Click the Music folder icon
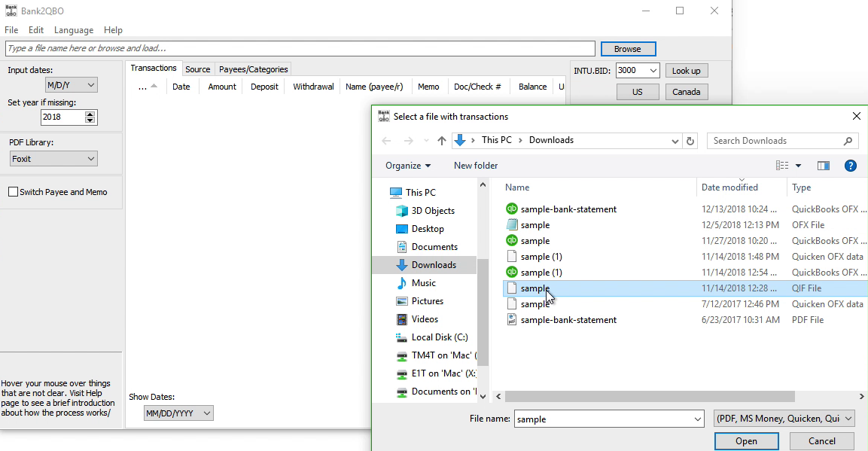The image size is (868, 451). [x=402, y=283]
